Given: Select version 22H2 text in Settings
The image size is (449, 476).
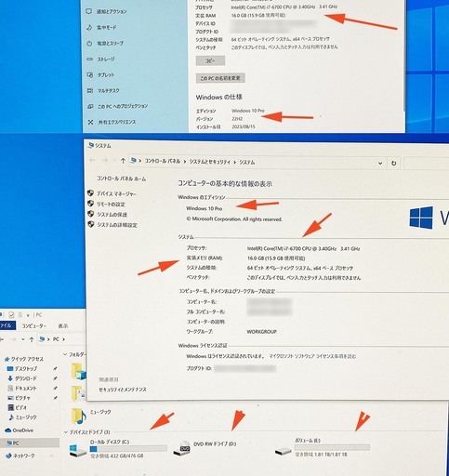Looking at the screenshot, I should [237, 119].
